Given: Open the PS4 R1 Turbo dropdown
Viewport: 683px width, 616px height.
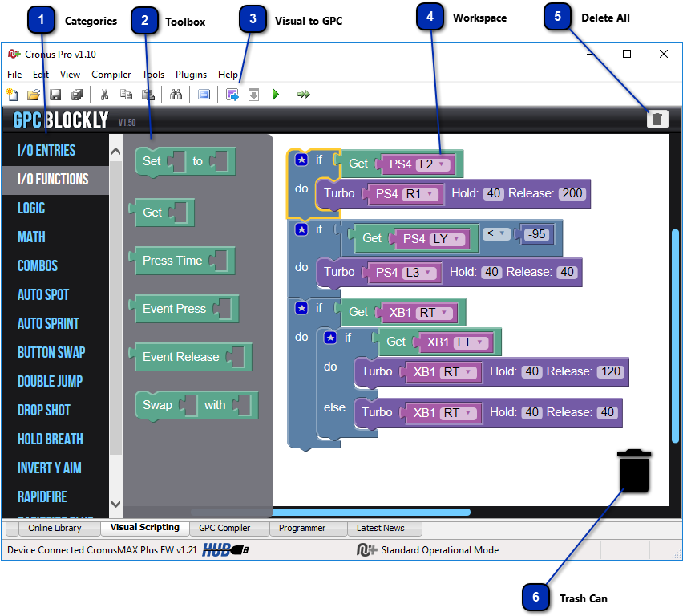Looking at the screenshot, I should click(x=420, y=193).
